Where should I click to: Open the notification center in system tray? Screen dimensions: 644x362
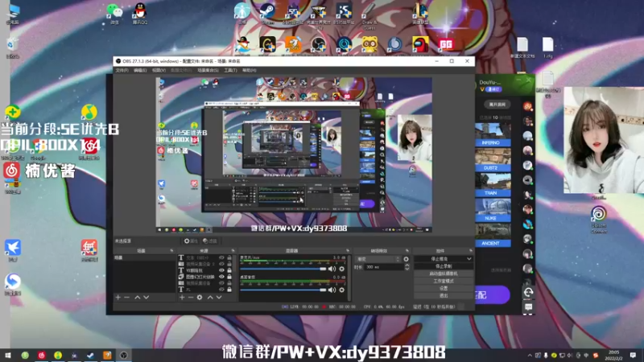[633, 355]
